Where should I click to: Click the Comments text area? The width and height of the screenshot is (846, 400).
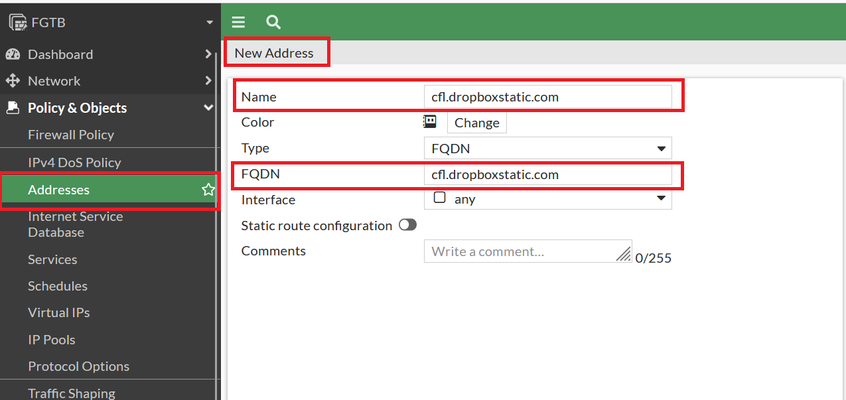(x=528, y=251)
